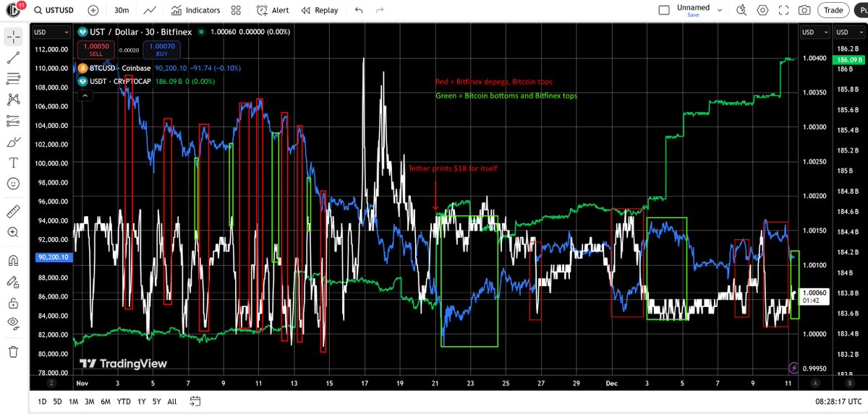Open quick search lightning icon
This screenshot has height=414, width=868.
[x=740, y=10]
